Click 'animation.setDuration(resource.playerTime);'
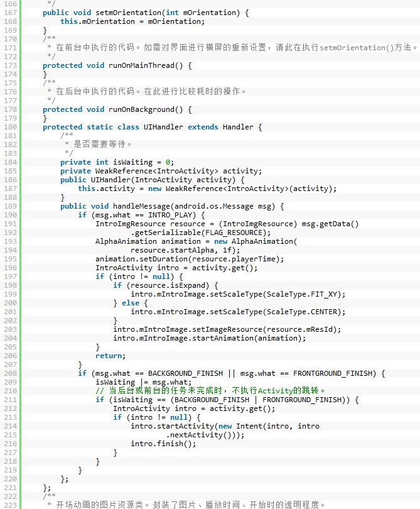Screen dimensions: 420x509 pyautogui.click(x=190, y=259)
